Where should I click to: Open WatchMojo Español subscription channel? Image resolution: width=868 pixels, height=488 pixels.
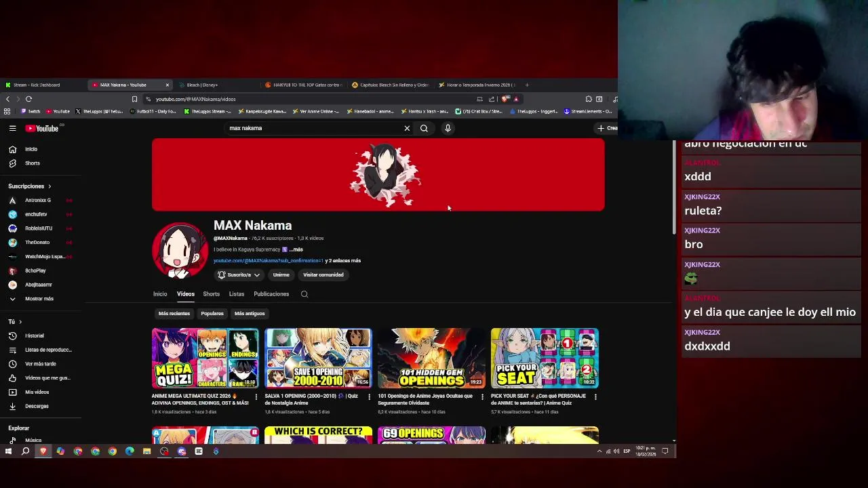pos(42,256)
